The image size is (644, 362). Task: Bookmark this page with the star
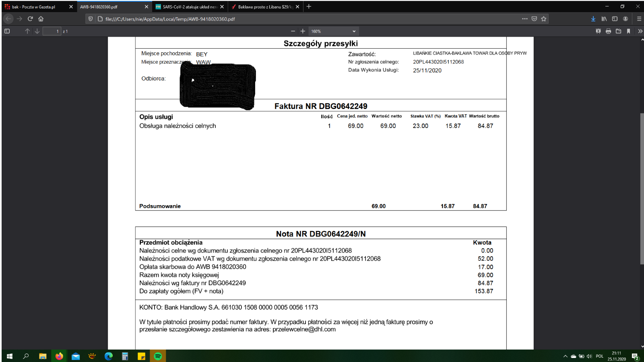(x=544, y=19)
